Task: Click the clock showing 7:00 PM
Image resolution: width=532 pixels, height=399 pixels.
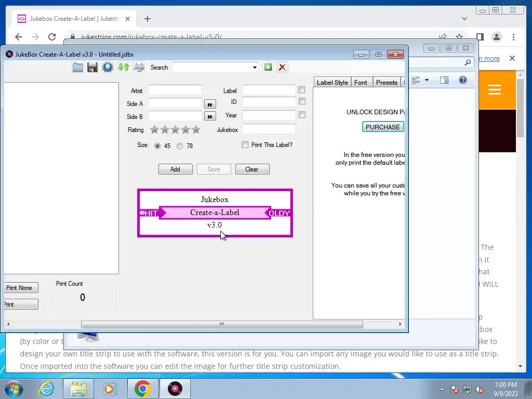Action: pos(506,385)
